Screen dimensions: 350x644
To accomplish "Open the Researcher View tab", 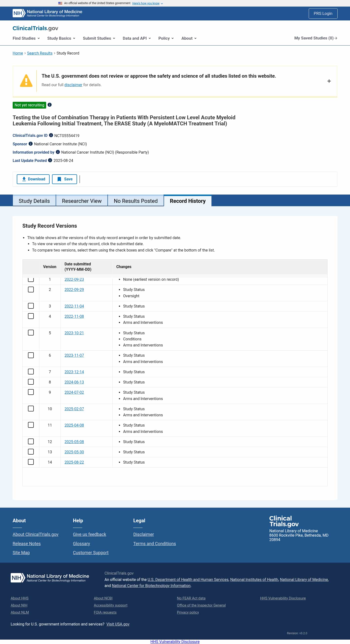I will tap(82, 201).
